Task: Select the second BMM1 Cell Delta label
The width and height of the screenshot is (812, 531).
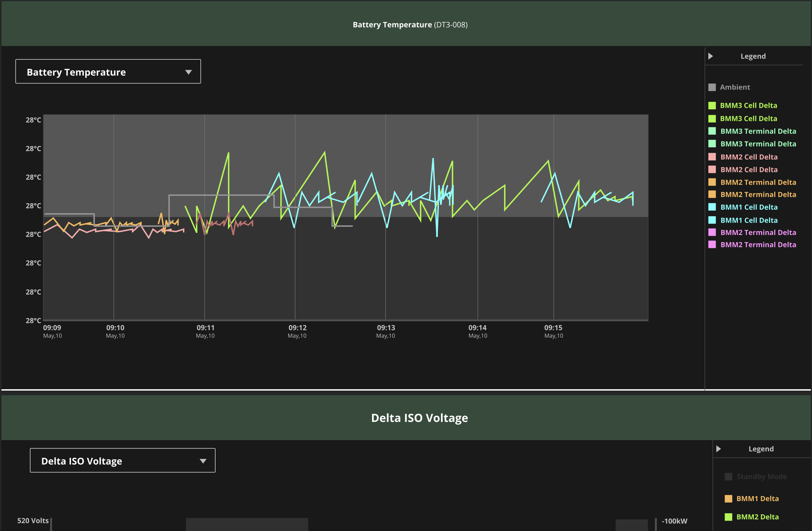Action: tap(749, 220)
